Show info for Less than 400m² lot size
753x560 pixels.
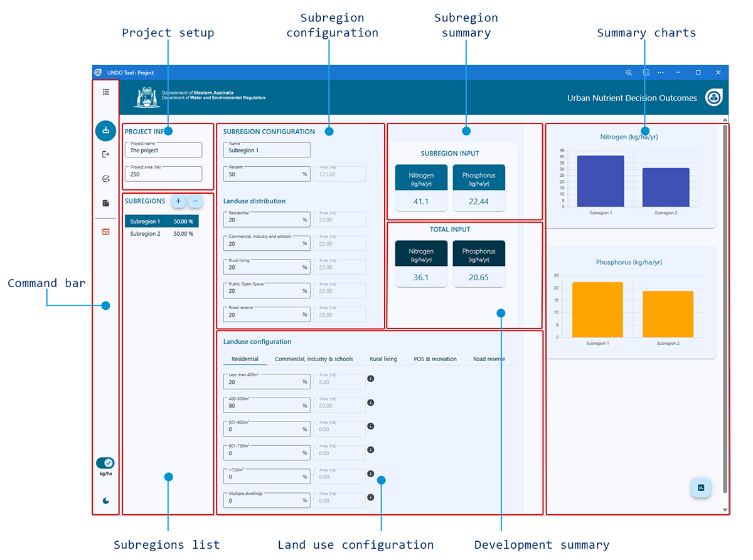(x=371, y=379)
